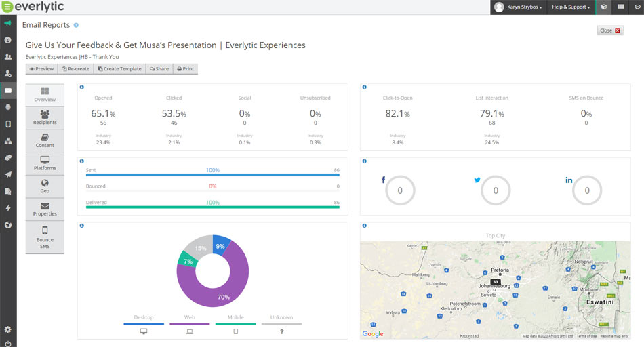This screenshot has height=347, width=644.
Task: Click the Create Template button
Action: click(x=119, y=69)
